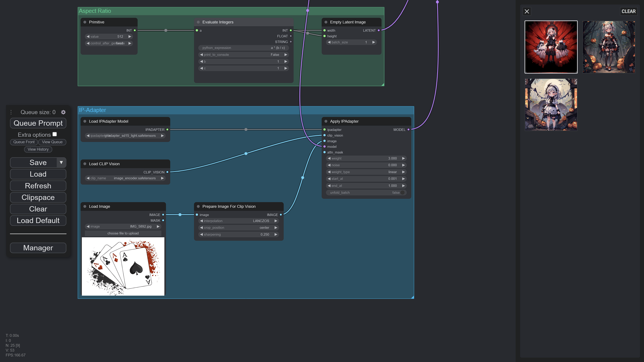Open View Queue
The height and width of the screenshot is (362, 644).
(x=52, y=142)
